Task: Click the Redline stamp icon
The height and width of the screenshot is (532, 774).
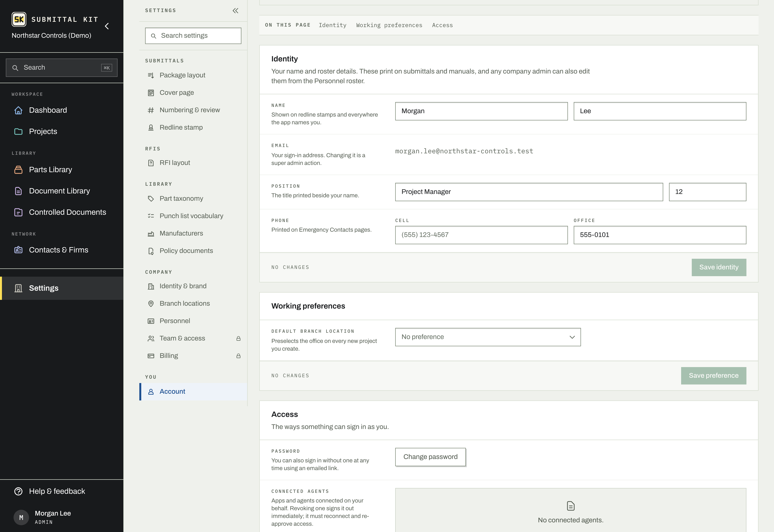Action: pos(151,127)
